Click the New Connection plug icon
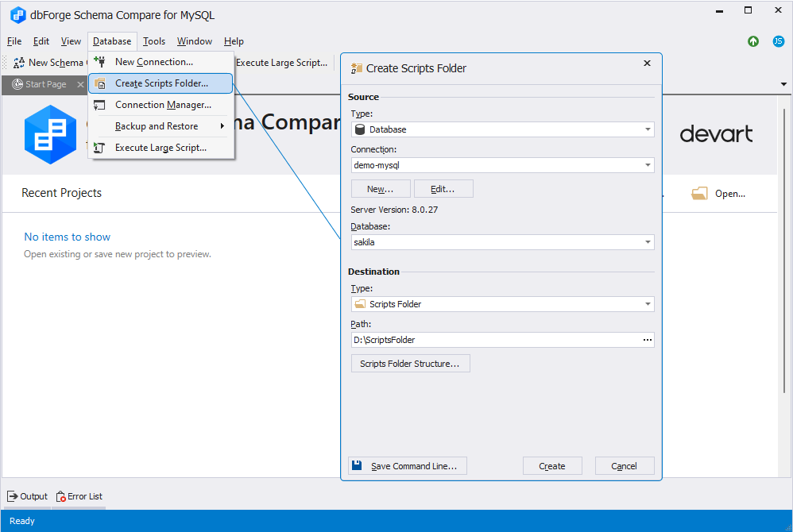 click(x=99, y=62)
